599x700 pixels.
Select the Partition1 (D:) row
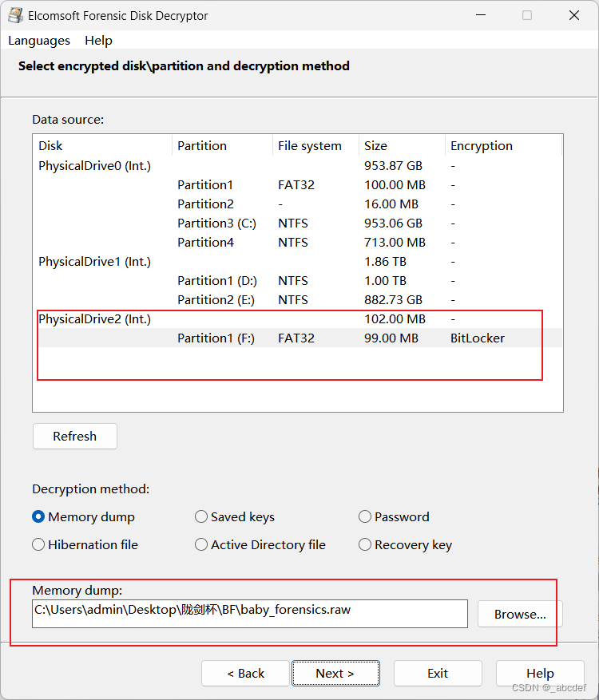pos(297,281)
